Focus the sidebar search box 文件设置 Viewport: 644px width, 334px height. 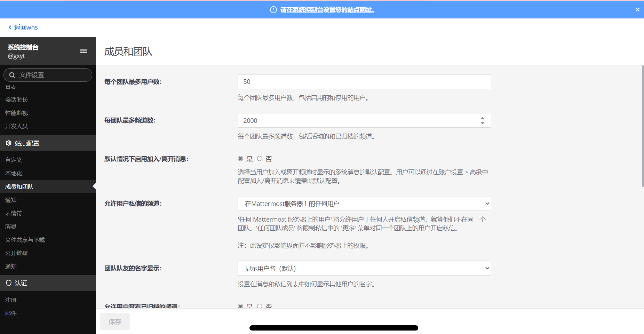pos(48,75)
